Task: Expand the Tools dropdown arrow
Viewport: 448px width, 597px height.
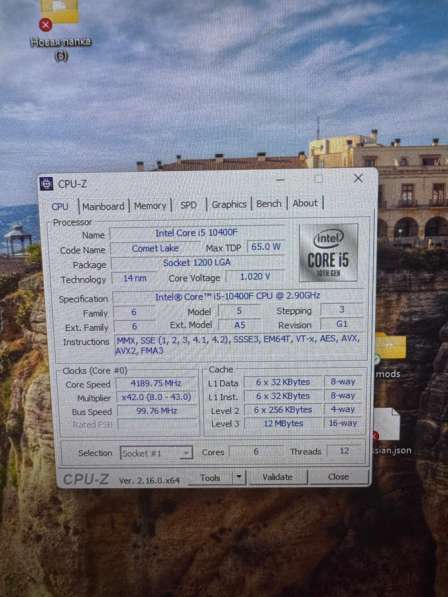Action: 239,477
